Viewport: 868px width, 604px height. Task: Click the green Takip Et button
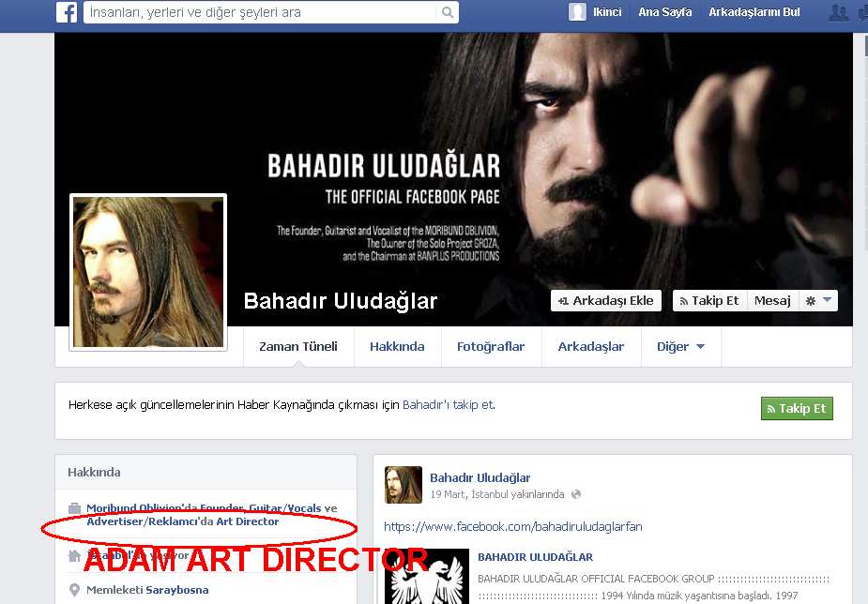click(x=797, y=409)
